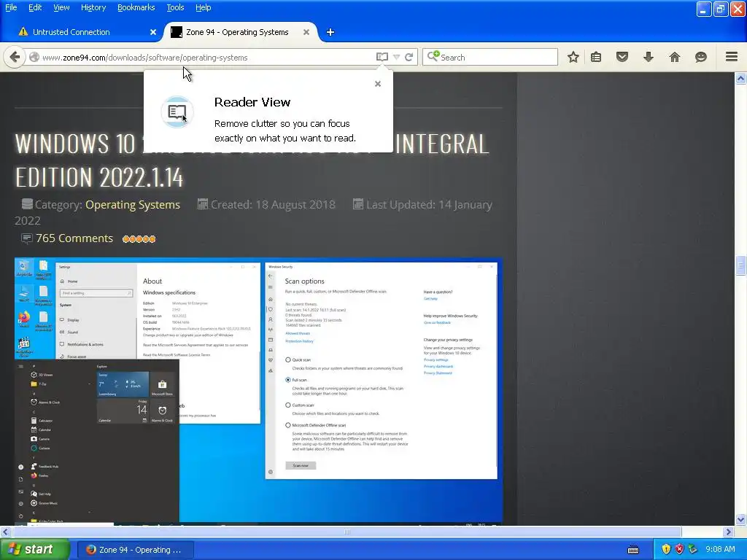Screen dimensions: 747x560
Task: Open the 765 Comments link
Action: (x=74, y=238)
